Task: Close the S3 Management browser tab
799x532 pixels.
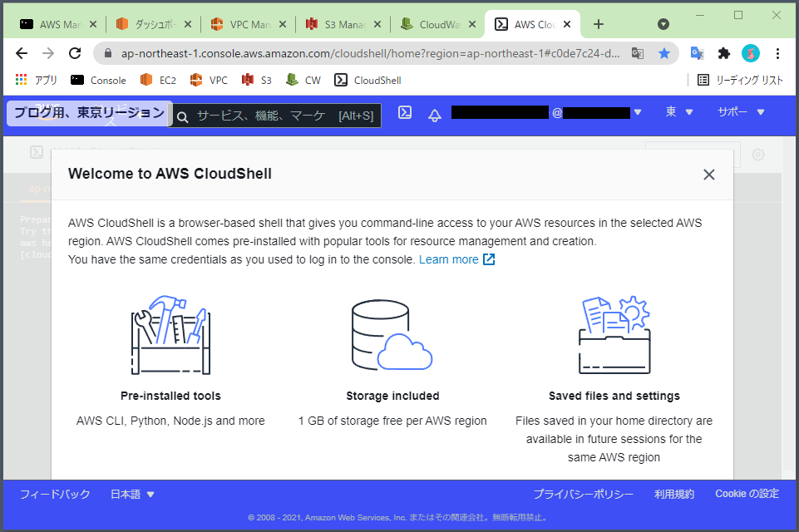Action: pos(377,24)
